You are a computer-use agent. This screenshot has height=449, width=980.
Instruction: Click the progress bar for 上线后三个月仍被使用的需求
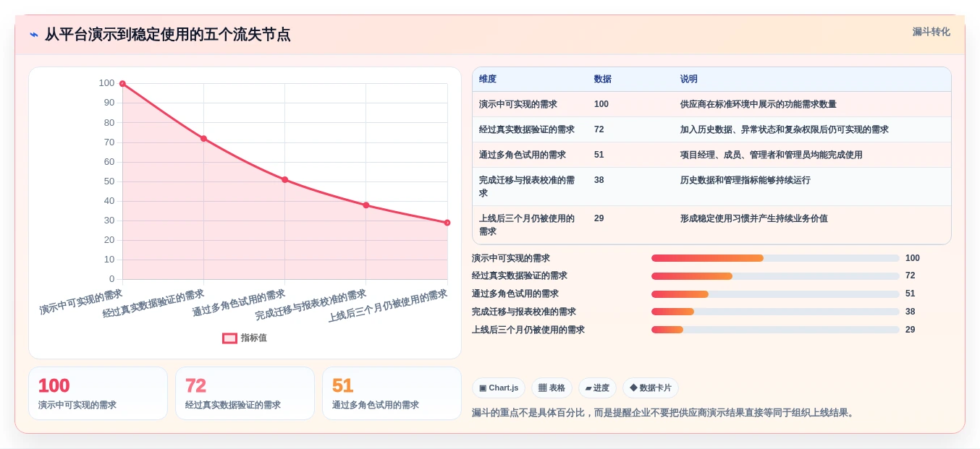click(775, 330)
